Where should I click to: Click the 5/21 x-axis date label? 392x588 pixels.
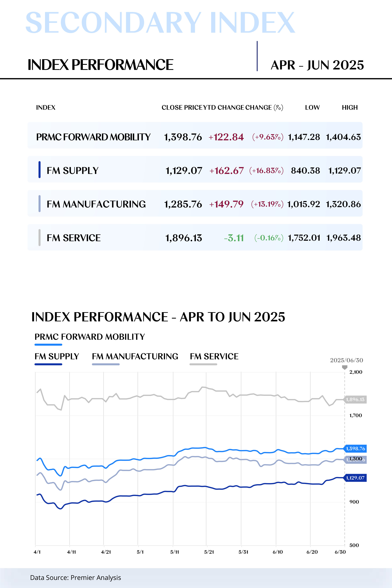coord(209,552)
